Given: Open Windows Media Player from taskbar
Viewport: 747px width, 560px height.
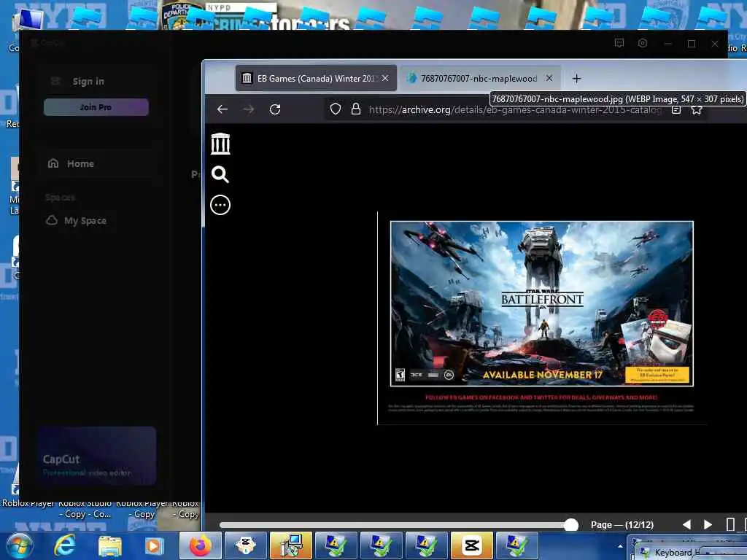Looking at the screenshot, I should pos(153,545).
